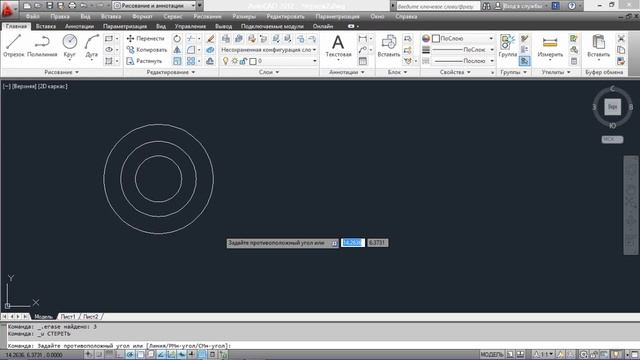The image size is (640, 360).
Task: Select the Дуга arc tool
Action: click(x=92, y=46)
